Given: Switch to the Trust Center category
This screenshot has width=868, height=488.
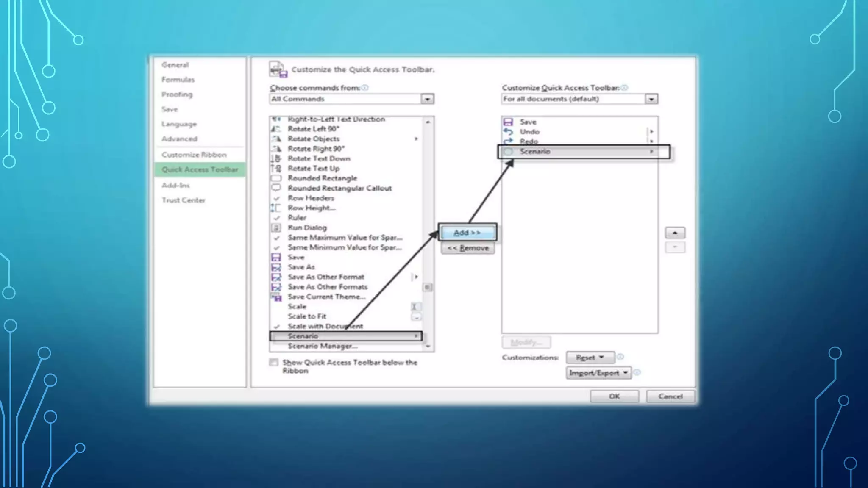Looking at the screenshot, I should coord(183,200).
